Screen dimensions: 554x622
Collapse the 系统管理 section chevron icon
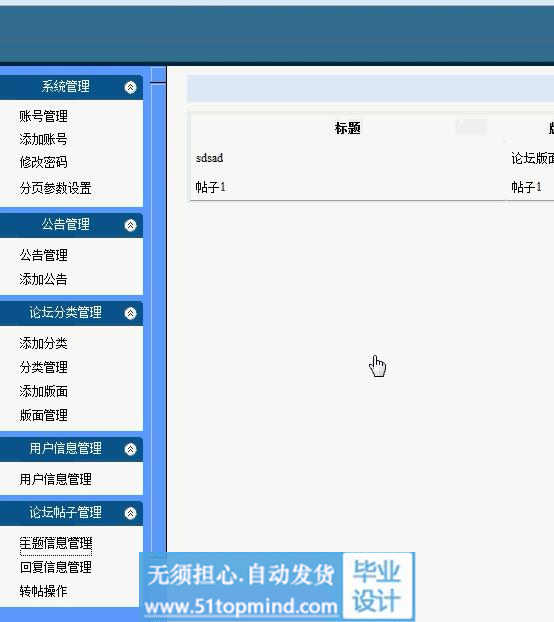pyautogui.click(x=130, y=87)
